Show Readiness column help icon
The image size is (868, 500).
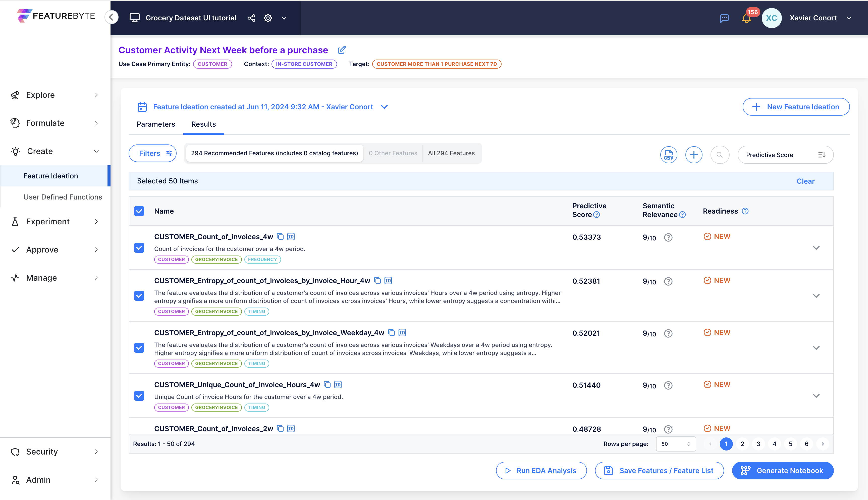coord(745,211)
